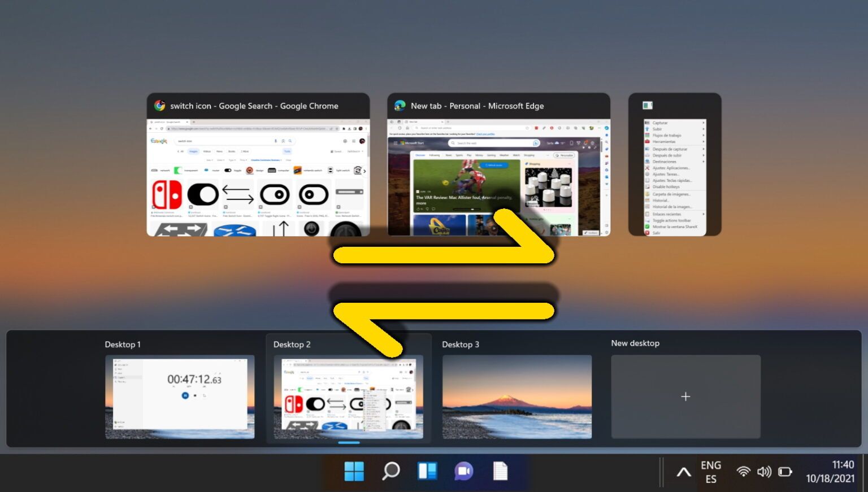Click the Task View taskbar icon
Viewport: 868px width, 492px height.
click(x=427, y=472)
